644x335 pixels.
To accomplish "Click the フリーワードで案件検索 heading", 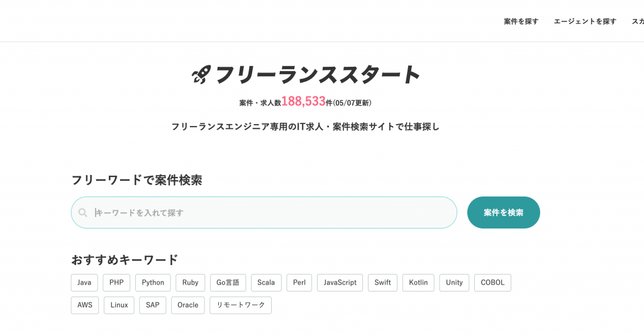I will click(x=136, y=180).
